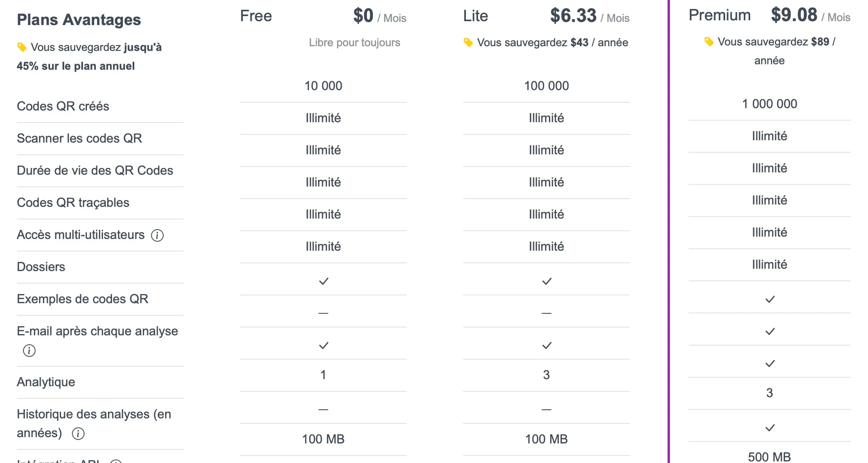This screenshot has width=868, height=463.
Task: Click the $9.08 / Mois Premium price
Action: pos(810,15)
